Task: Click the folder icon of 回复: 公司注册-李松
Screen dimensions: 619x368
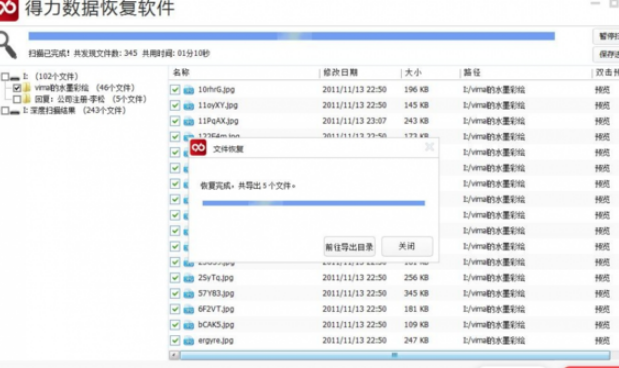Action: [27, 99]
